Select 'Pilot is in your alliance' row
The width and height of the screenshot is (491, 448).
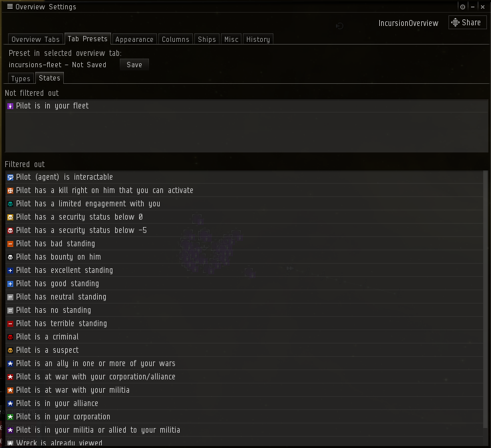point(244,403)
